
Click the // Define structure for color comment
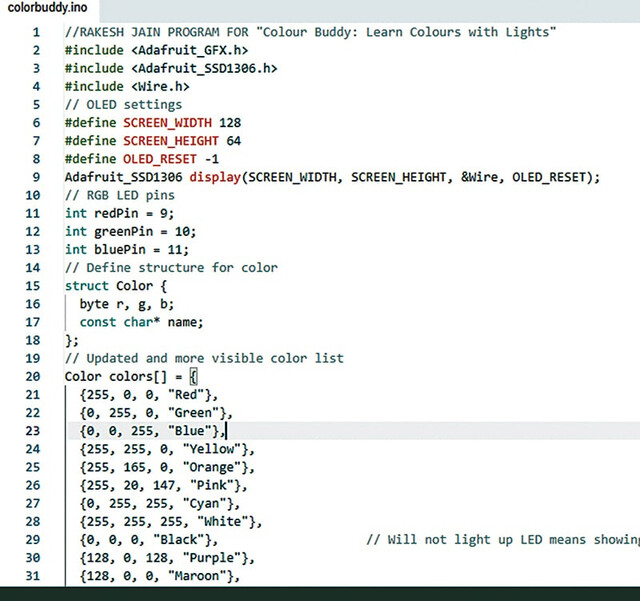[x=171, y=268]
